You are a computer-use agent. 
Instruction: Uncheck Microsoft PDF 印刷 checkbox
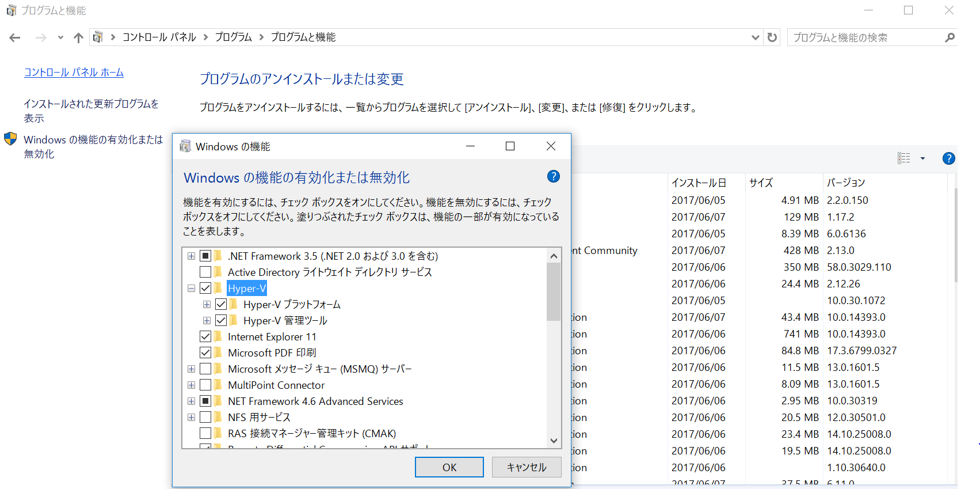[205, 352]
